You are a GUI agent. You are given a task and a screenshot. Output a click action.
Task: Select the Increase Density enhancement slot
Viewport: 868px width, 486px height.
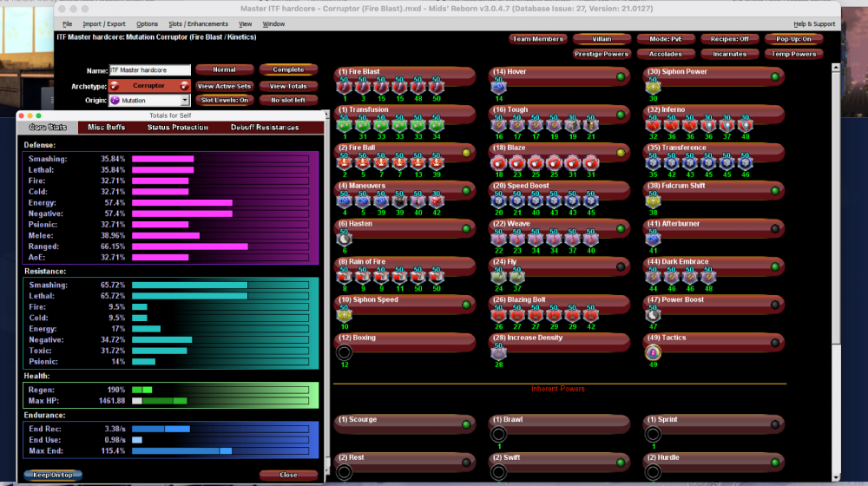click(x=499, y=352)
